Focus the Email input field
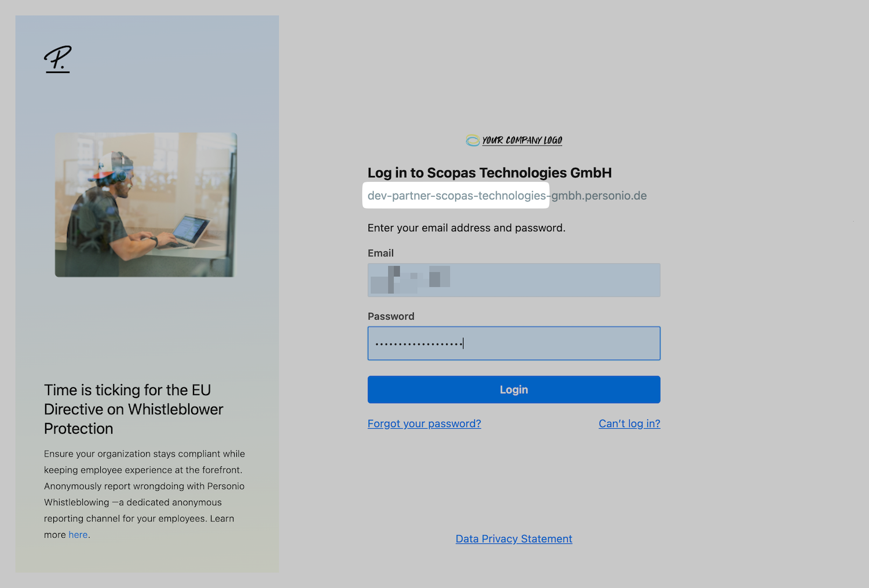The width and height of the screenshot is (869, 588). (514, 280)
